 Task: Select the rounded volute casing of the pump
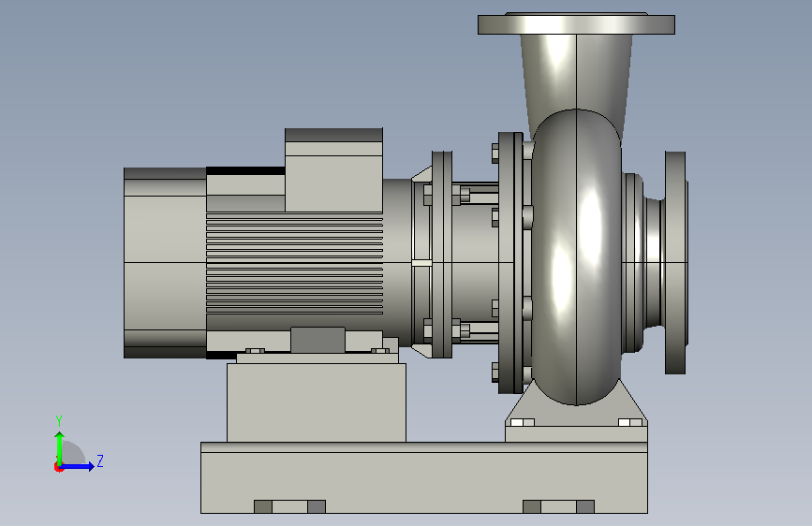tap(576, 256)
